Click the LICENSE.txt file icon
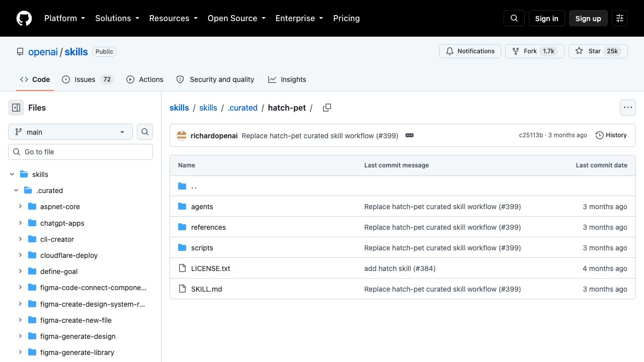This screenshot has height=362, width=644. [x=182, y=268]
